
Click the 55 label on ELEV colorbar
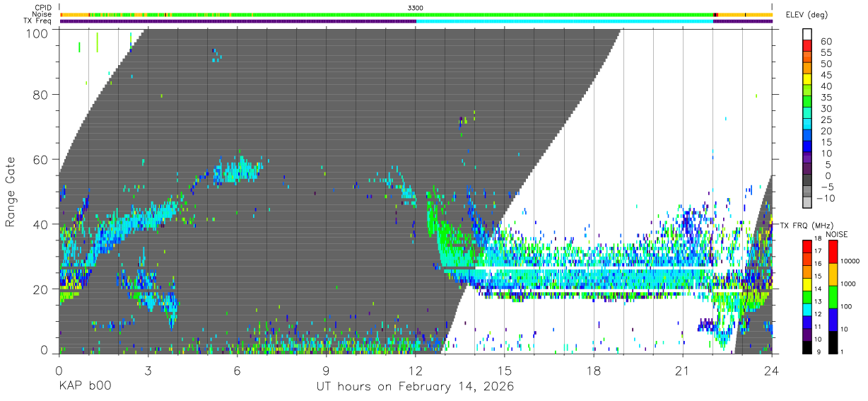coord(826,53)
